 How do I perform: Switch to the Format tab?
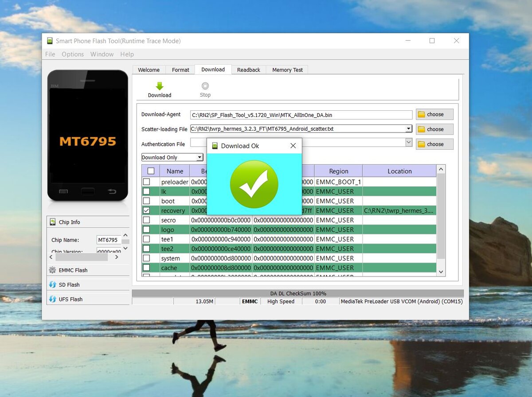180,70
